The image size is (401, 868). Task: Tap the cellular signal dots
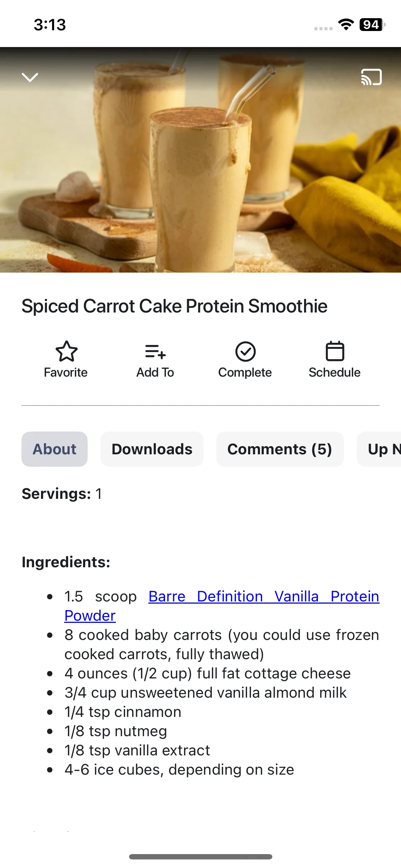point(323,29)
